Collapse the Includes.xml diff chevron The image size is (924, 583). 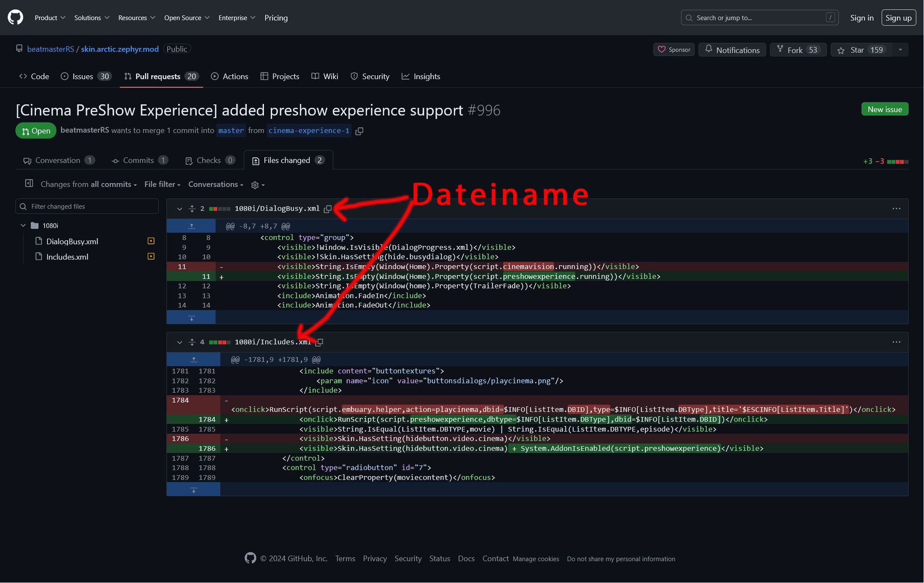click(179, 343)
